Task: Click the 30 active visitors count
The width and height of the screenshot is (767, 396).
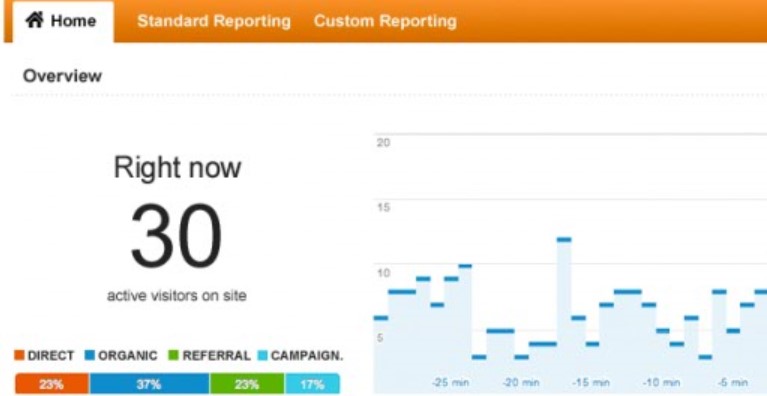Action: click(x=176, y=237)
